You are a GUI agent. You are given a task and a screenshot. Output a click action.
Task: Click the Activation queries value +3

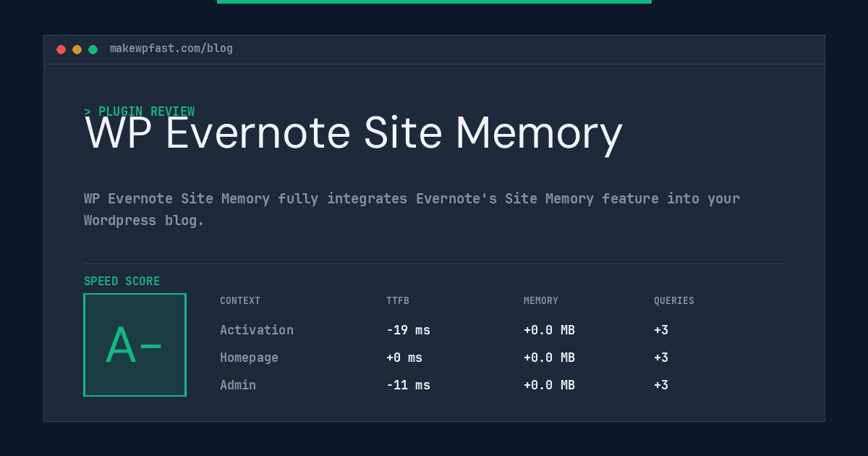pyautogui.click(x=661, y=330)
